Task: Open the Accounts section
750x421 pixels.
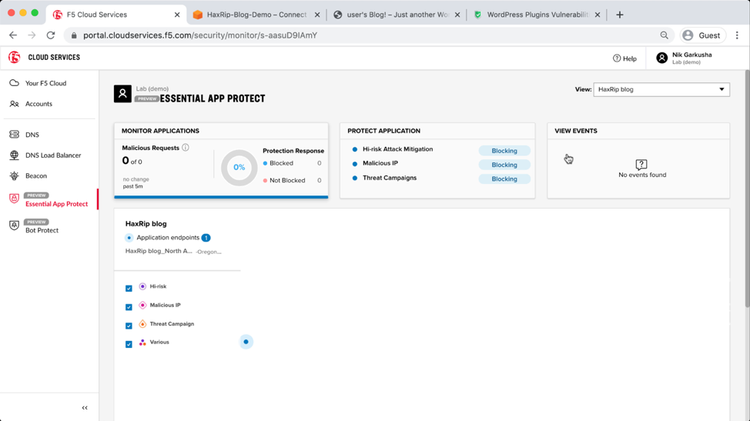Action: (38, 104)
